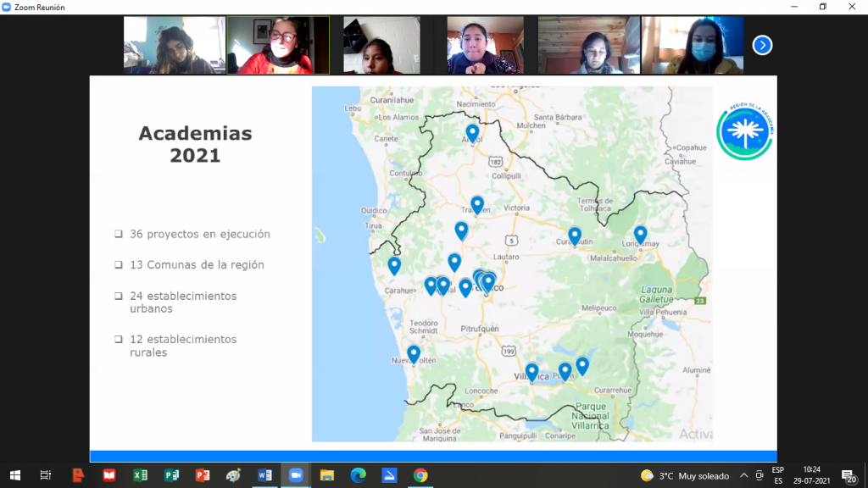The height and width of the screenshot is (488, 868).
Task: Restore down the Zoom Reunión window
Action: [822, 7]
